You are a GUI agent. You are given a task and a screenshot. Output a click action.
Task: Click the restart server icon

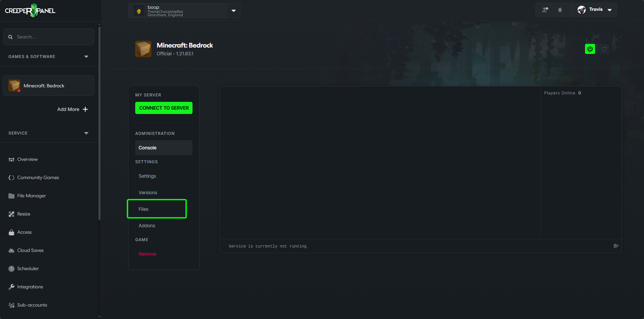click(604, 49)
